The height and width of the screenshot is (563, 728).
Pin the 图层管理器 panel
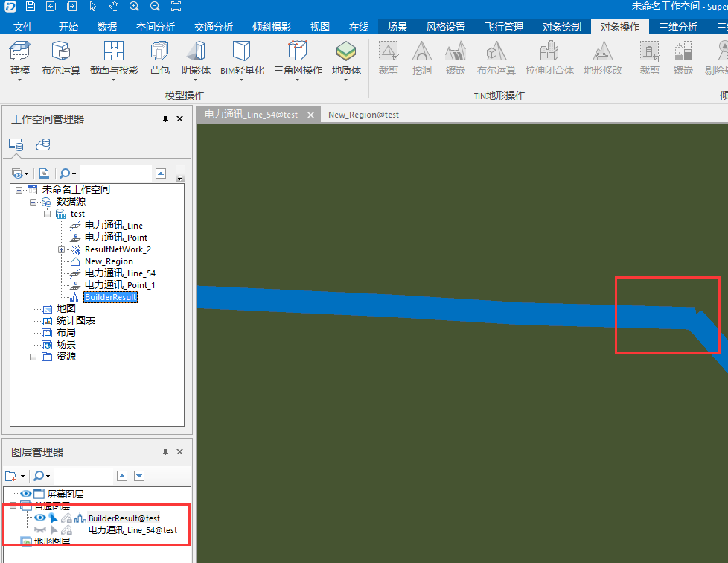(165, 451)
